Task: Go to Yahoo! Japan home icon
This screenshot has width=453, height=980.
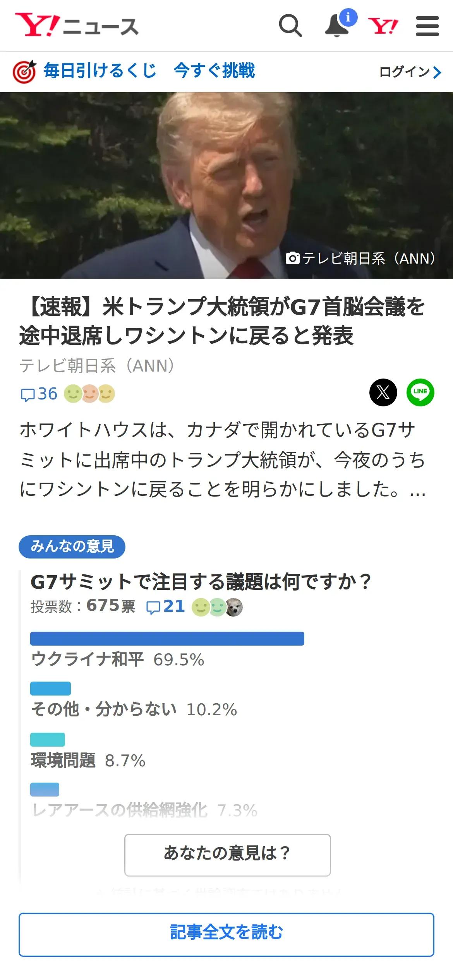Action: point(383,26)
